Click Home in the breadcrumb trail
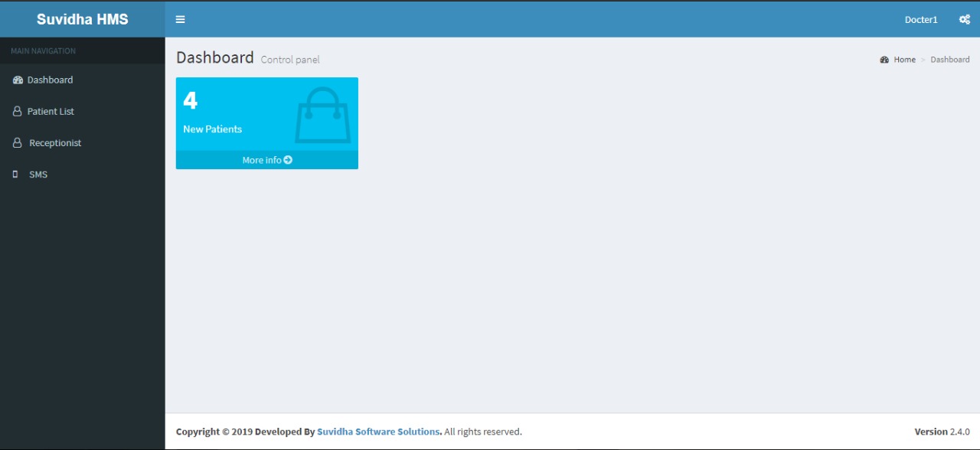 (904, 59)
